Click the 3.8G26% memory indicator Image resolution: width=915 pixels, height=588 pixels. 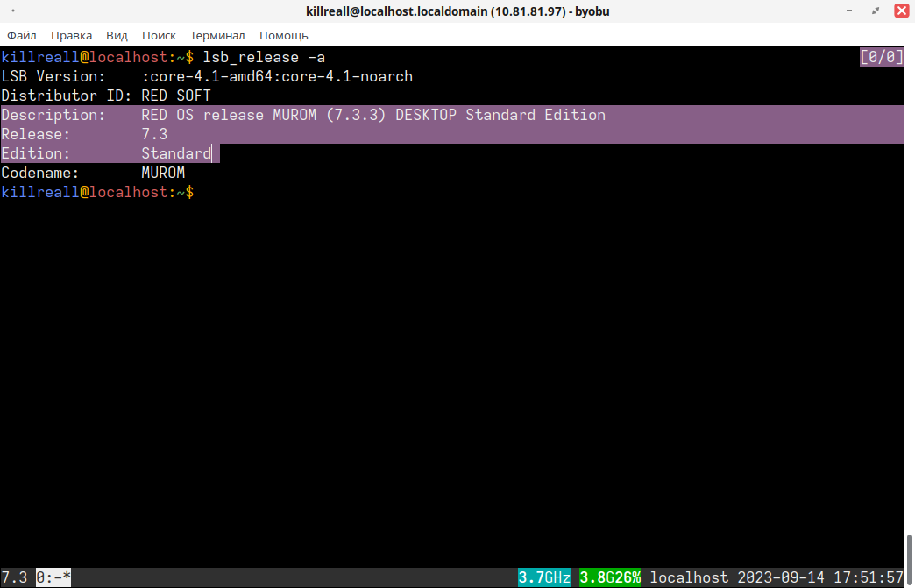point(610,577)
